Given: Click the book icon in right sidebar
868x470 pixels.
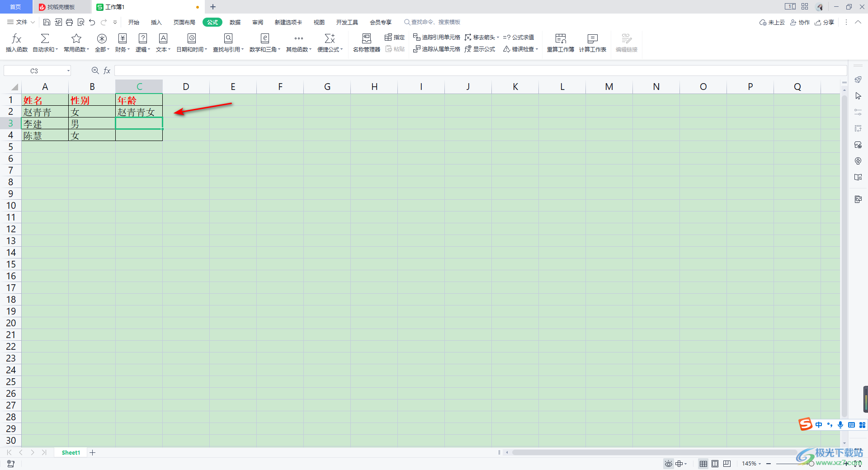Looking at the screenshot, I should click(x=858, y=177).
